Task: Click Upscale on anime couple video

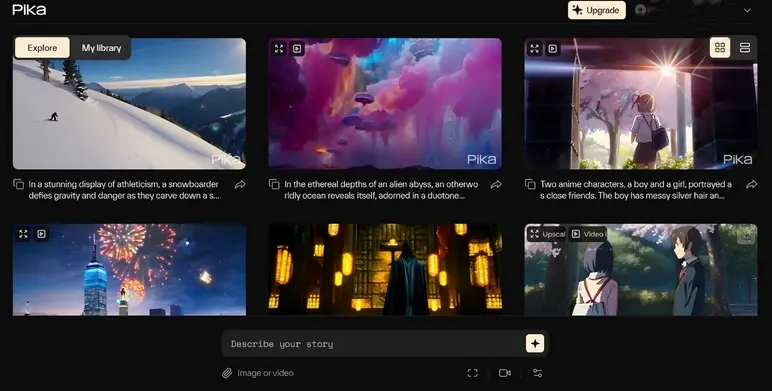Action: coord(547,234)
